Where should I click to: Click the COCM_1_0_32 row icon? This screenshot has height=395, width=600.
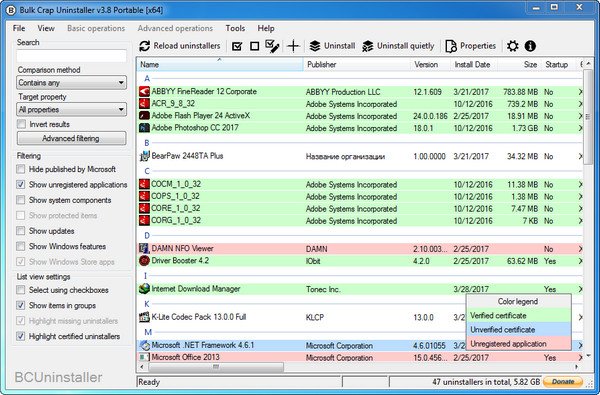click(x=144, y=184)
